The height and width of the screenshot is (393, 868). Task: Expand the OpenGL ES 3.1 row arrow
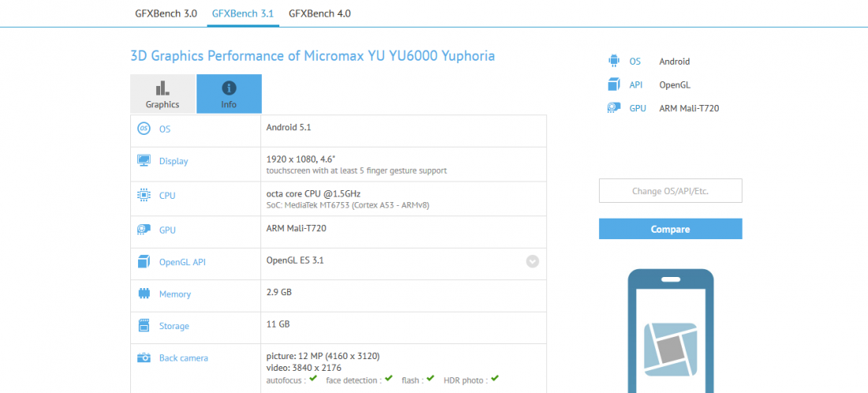[x=533, y=261]
